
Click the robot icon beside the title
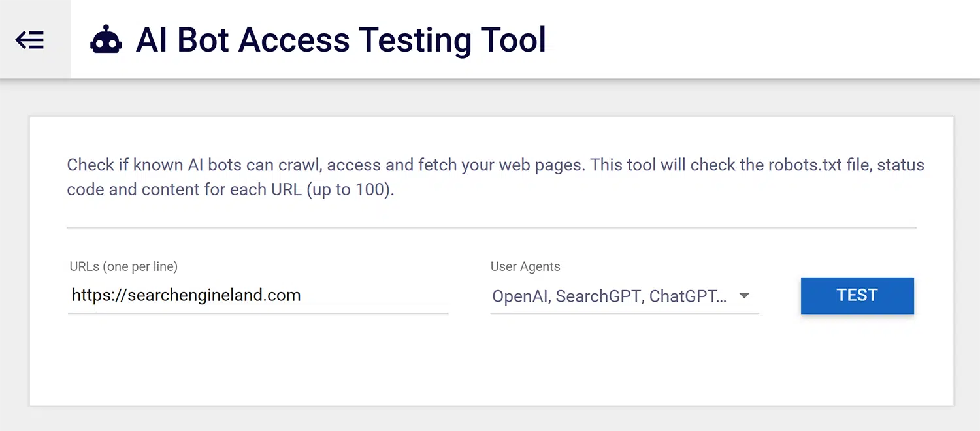pos(106,40)
